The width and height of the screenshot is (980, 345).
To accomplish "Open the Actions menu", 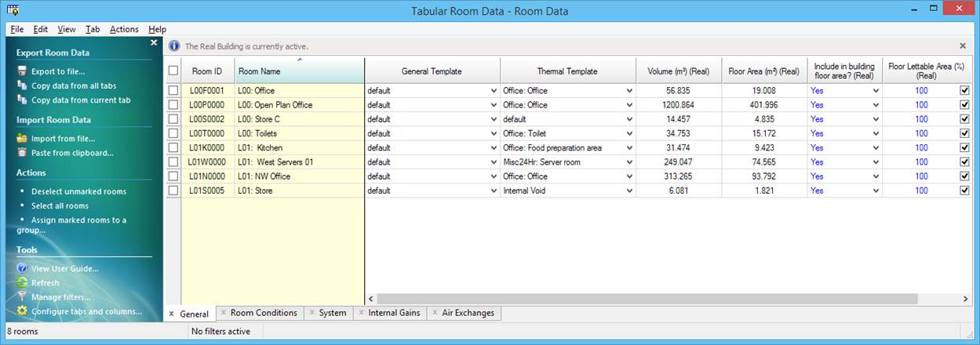I will coord(124,29).
